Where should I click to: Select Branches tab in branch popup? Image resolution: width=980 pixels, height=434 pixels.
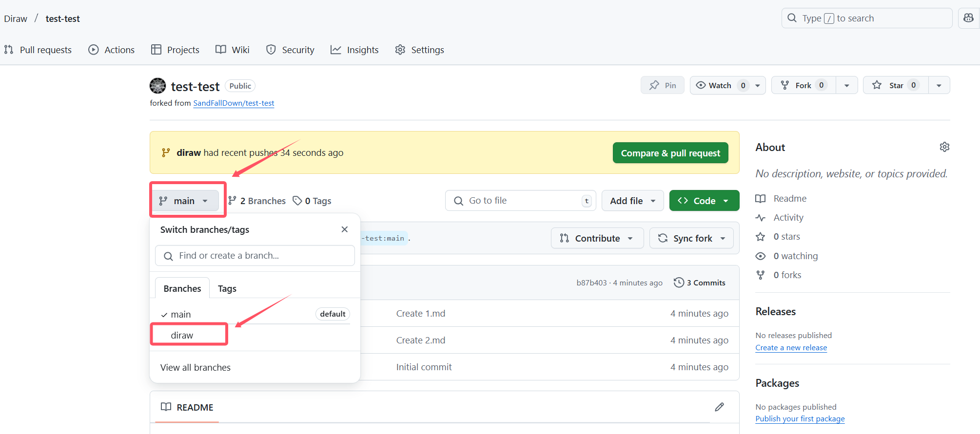click(x=182, y=288)
